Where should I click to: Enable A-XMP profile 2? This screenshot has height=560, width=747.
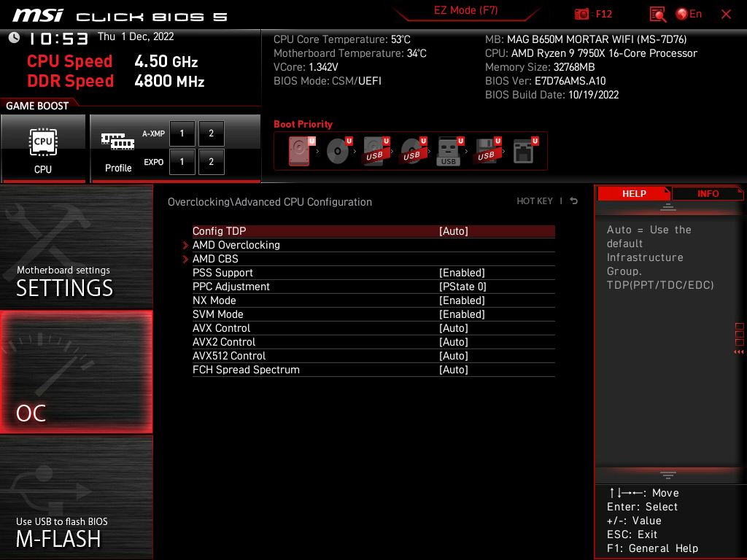click(211, 133)
